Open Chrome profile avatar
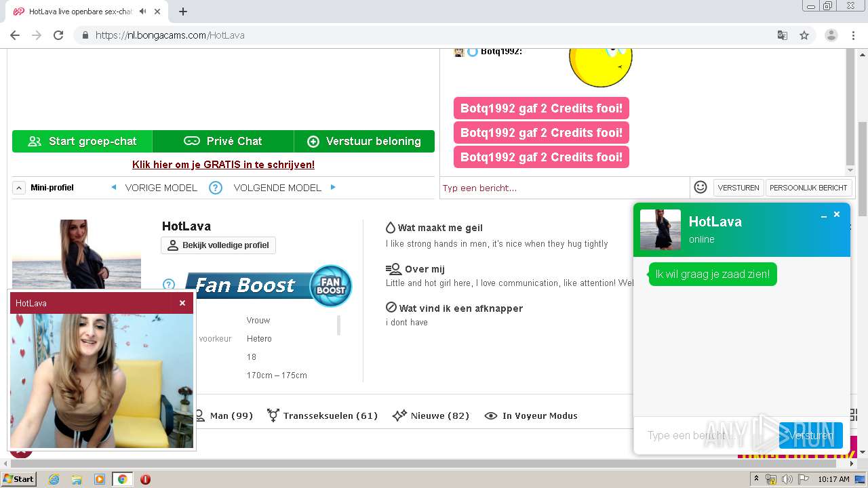868x488 pixels. (831, 35)
